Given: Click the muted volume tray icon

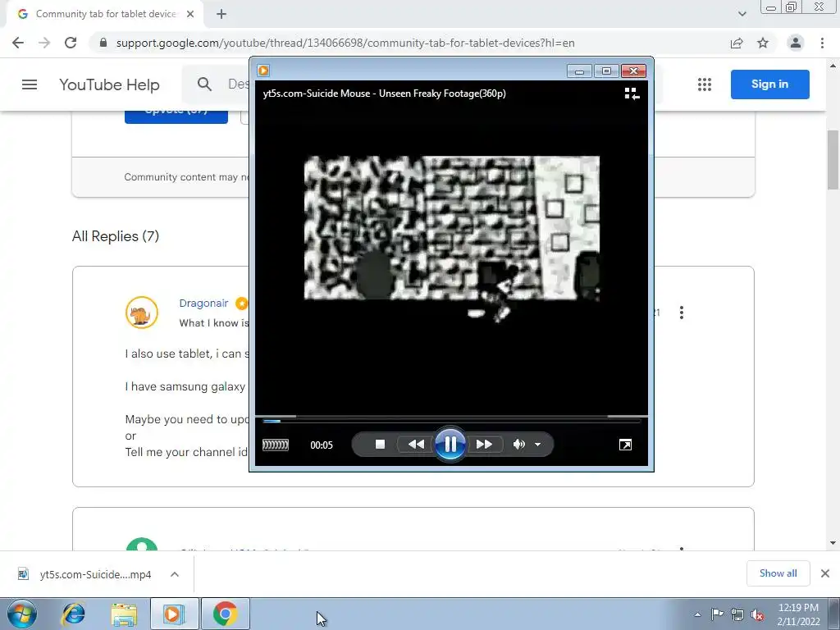Looking at the screenshot, I should tap(757, 614).
